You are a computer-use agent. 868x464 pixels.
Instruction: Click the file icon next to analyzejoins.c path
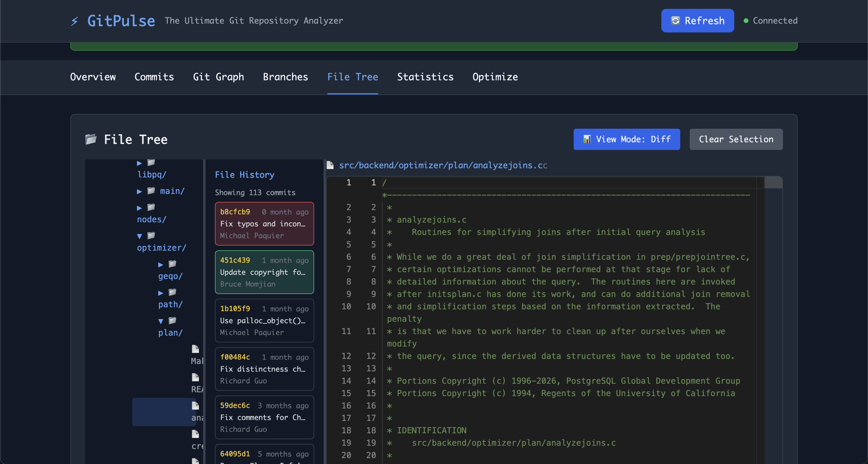click(329, 165)
